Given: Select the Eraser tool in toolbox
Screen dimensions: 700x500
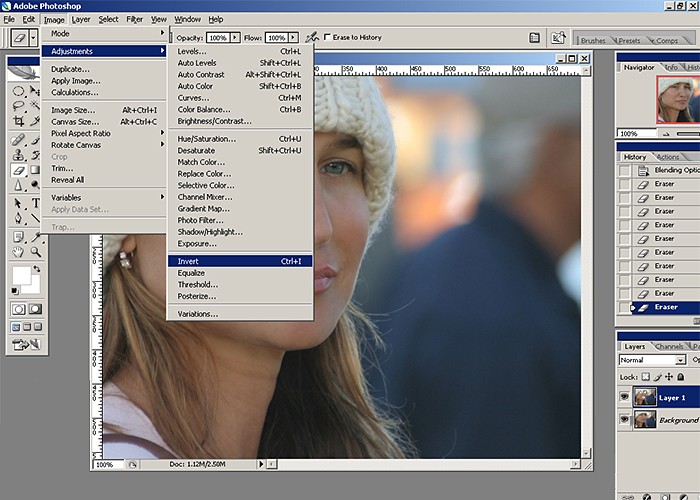Looking at the screenshot, I should (18, 170).
